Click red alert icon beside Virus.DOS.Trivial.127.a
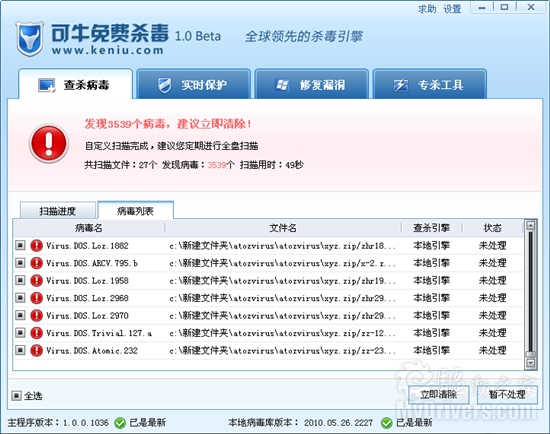This screenshot has width=550, height=434. point(36,333)
